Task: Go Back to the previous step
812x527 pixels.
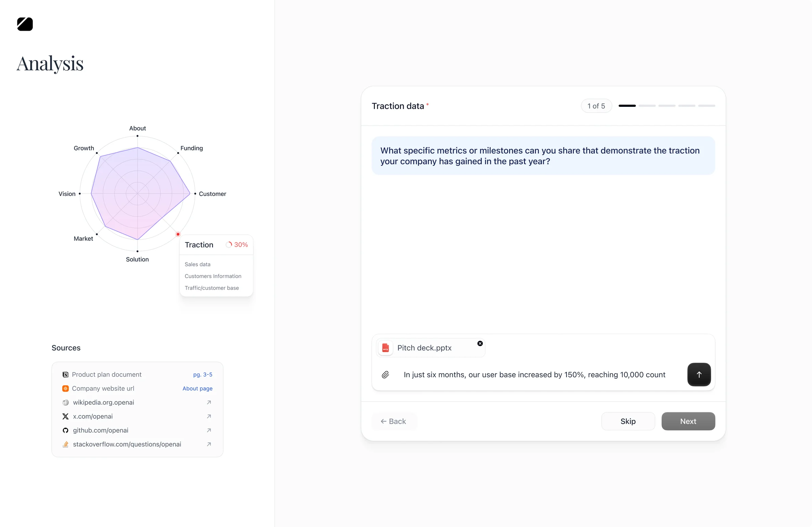Action: pyautogui.click(x=393, y=421)
